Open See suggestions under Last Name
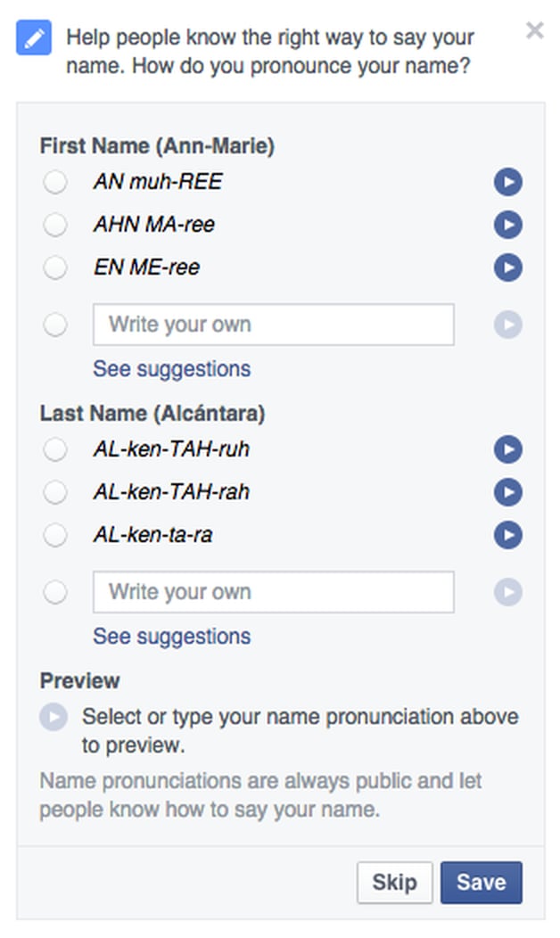The image size is (560, 938). [171, 637]
